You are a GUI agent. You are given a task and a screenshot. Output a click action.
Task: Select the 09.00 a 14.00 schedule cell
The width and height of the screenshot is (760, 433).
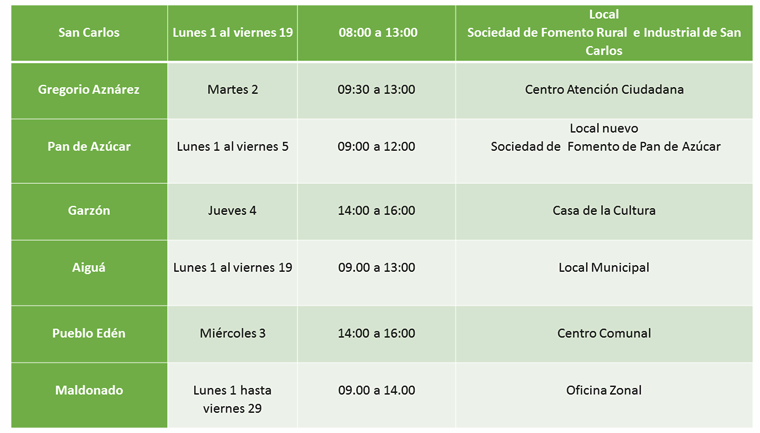click(377, 391)
